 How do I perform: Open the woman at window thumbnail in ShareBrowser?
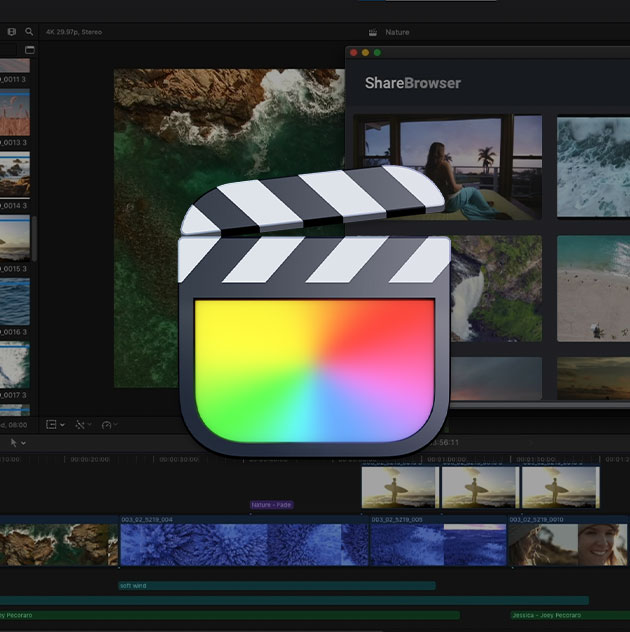click(x=447, y=167)
